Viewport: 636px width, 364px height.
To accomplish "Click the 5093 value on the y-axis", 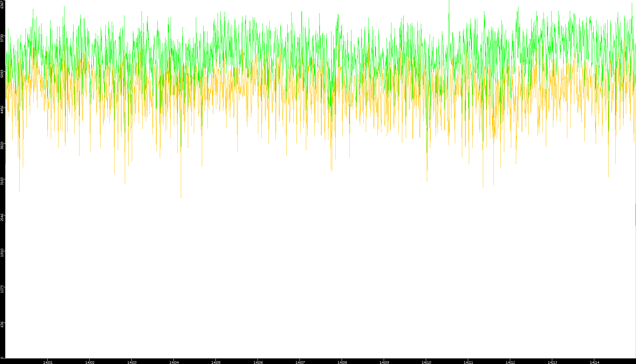I will point(2,74).
